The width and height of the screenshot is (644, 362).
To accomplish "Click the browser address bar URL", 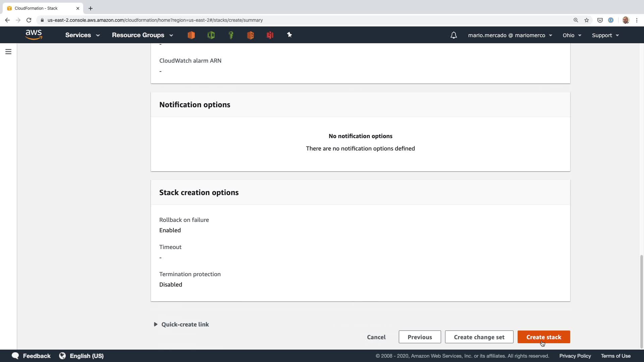I will point(155,20).
